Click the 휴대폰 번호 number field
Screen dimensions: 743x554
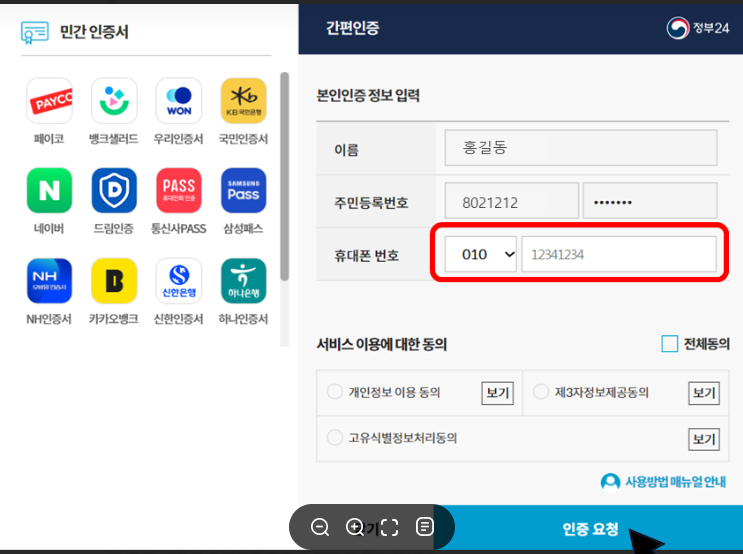click(x=619, y=254)
